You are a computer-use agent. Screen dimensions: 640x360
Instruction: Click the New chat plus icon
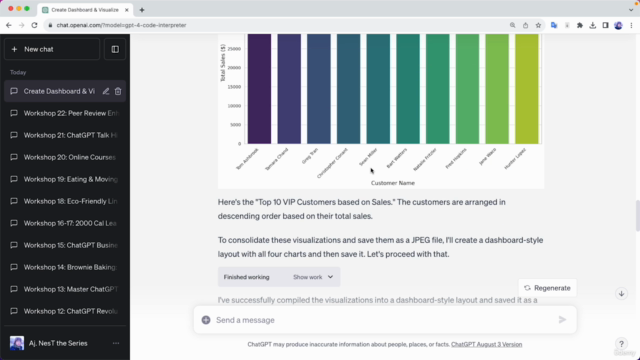pyautogui.click(x=14, y=49)
